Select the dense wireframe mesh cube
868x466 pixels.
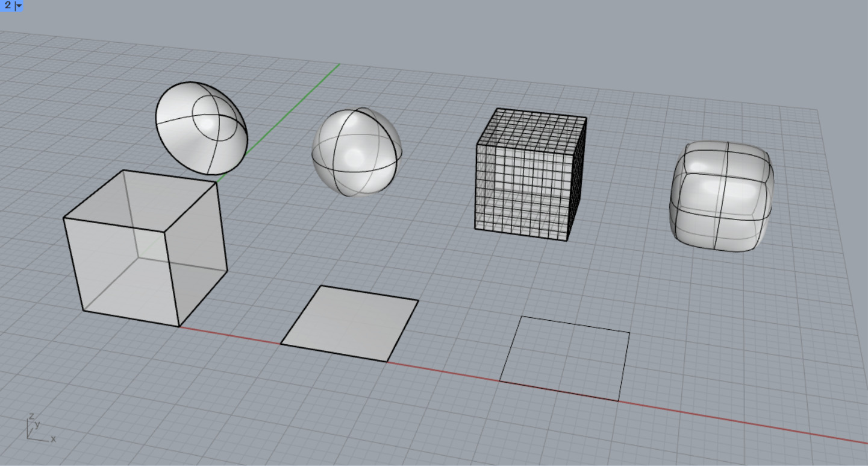click(x=527, y=175)
